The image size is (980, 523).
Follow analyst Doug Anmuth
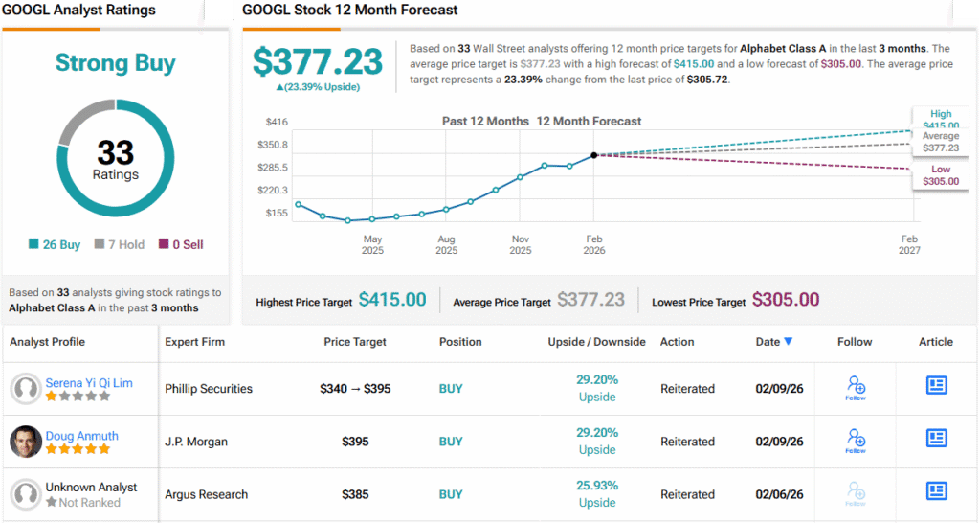tap(856, 441)
